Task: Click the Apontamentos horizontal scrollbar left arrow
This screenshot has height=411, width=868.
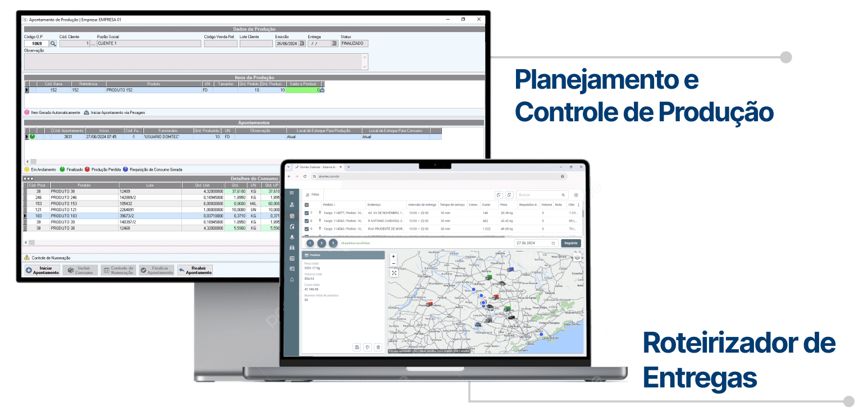Action: (26, 161)
